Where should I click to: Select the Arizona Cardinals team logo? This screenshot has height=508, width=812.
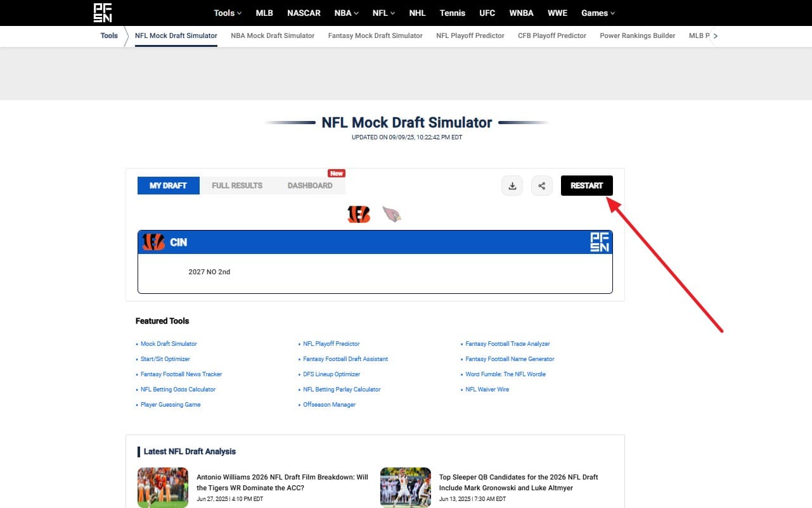(x=392, y=215)
